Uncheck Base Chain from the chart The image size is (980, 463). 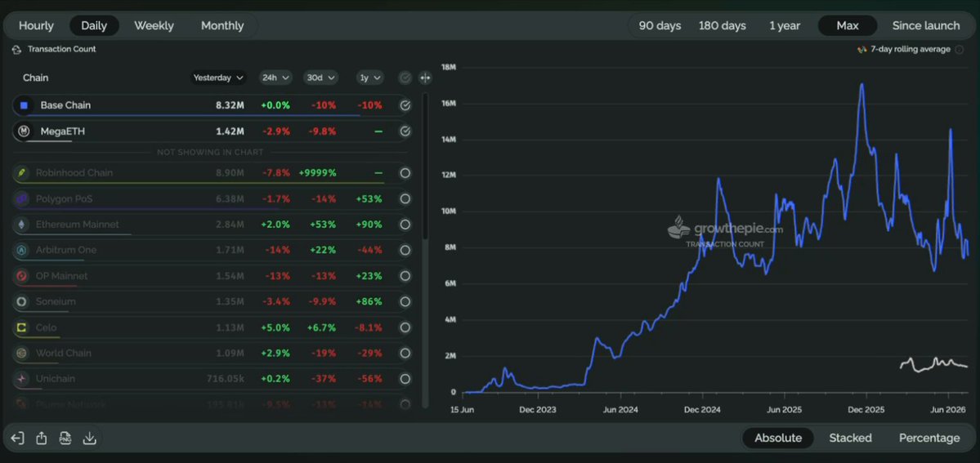tap(405, 105)
